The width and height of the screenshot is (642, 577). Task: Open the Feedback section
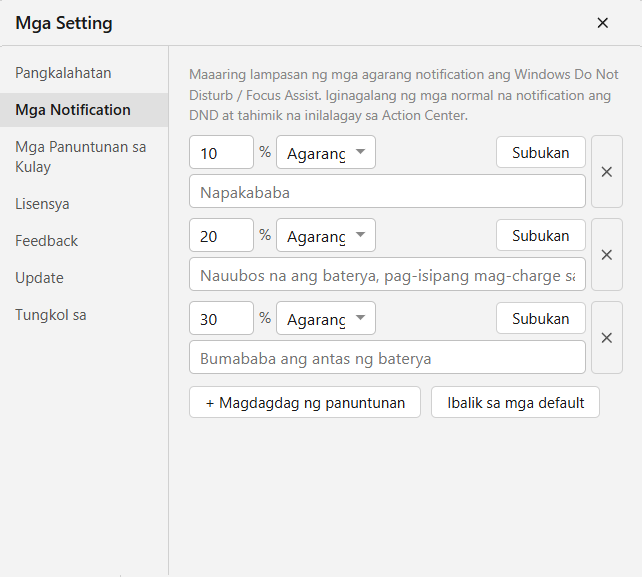tap(84, 241)
